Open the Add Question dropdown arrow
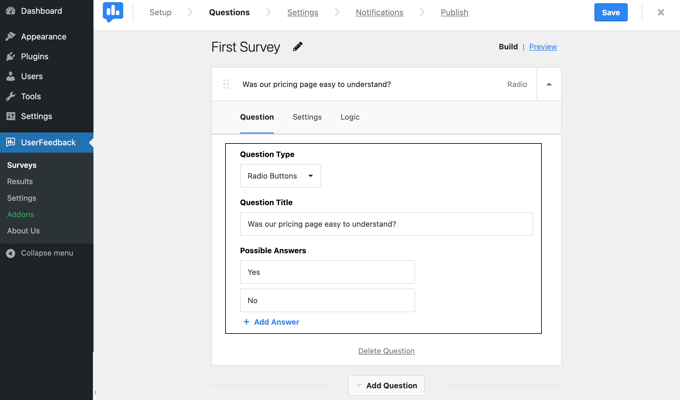Viewport: 680px width, 400px height. pos(359,385)
